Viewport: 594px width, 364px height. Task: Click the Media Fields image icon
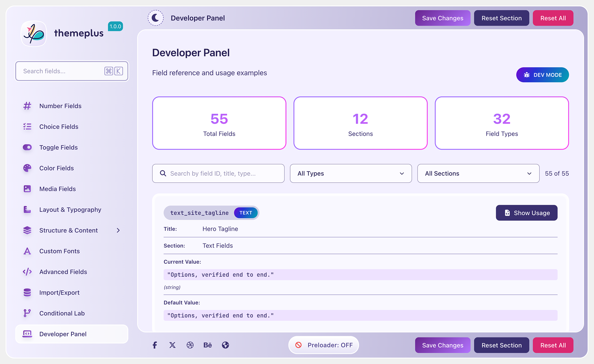(27, 189)
